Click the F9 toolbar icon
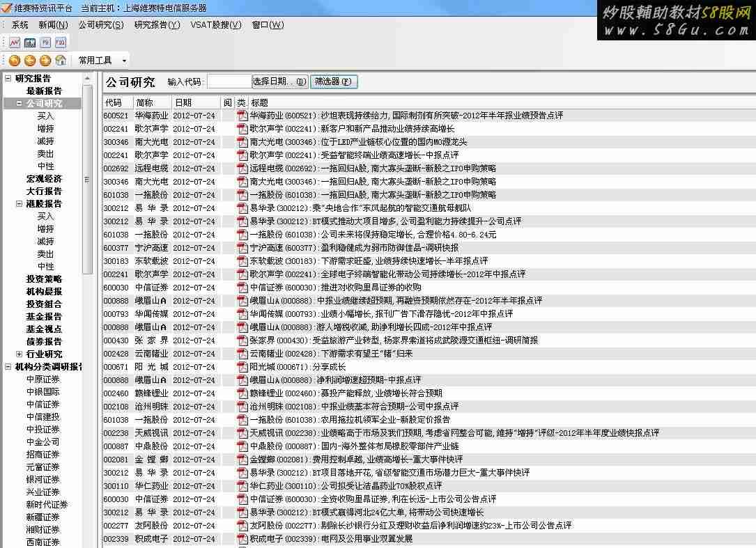The width and height of the screenshot is (756, 548). coord(45,42)
